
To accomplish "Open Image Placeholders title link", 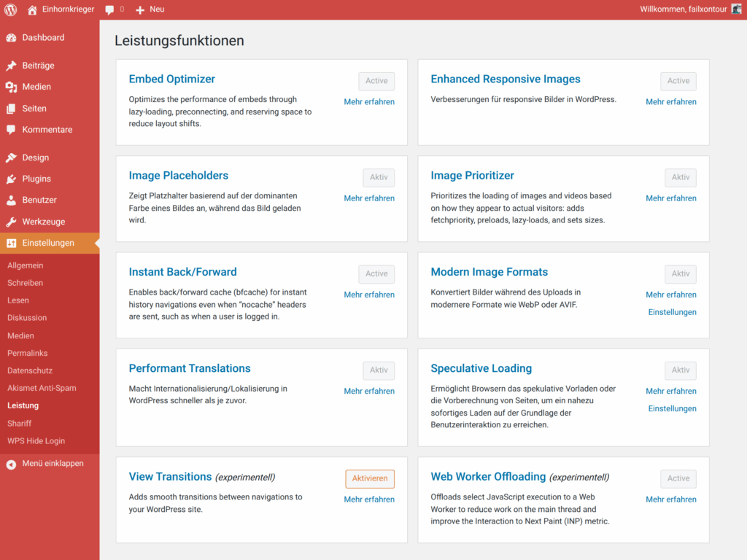I will (179, 176).
